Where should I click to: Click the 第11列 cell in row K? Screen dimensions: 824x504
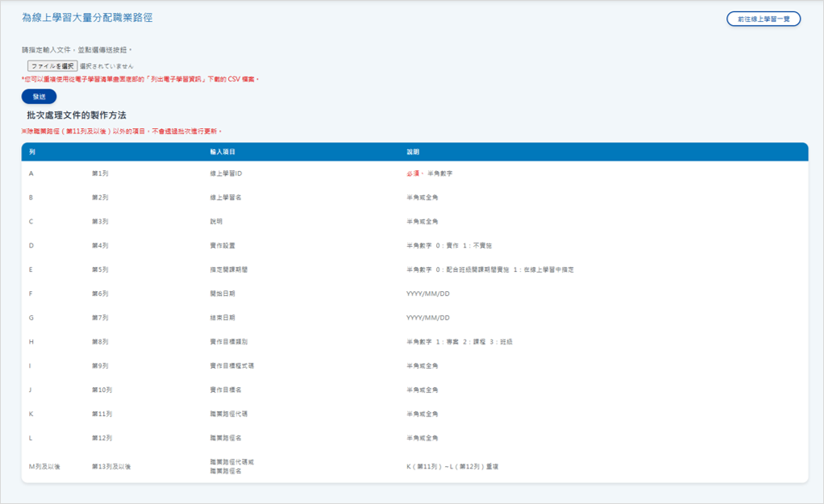coord(102,414)
